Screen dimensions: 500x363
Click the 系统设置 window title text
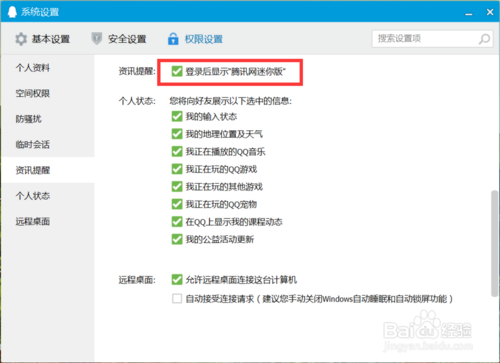point(40,12)
